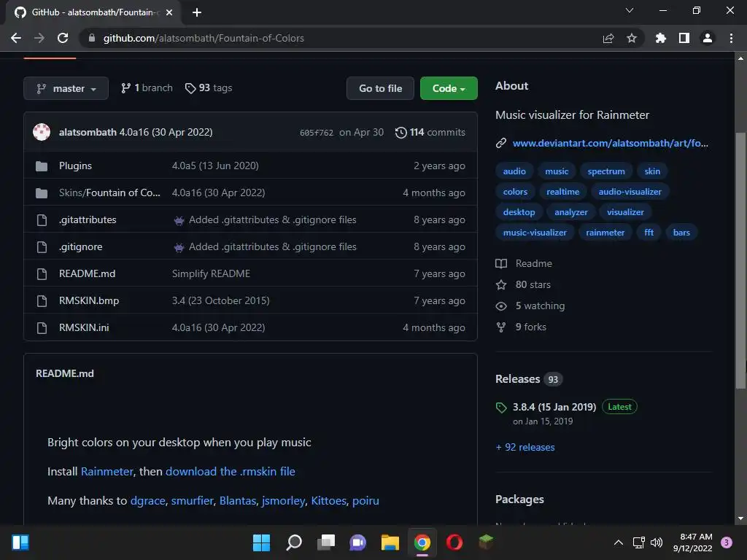Open the Chrome three-dot menu

(x=731, y=38)
